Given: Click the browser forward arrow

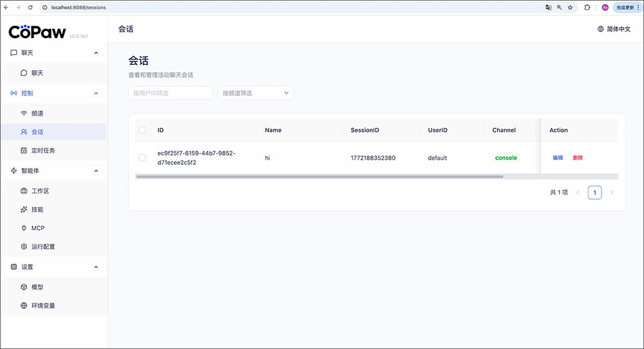Looking at the screenshot, I should (x=18, y=7).
